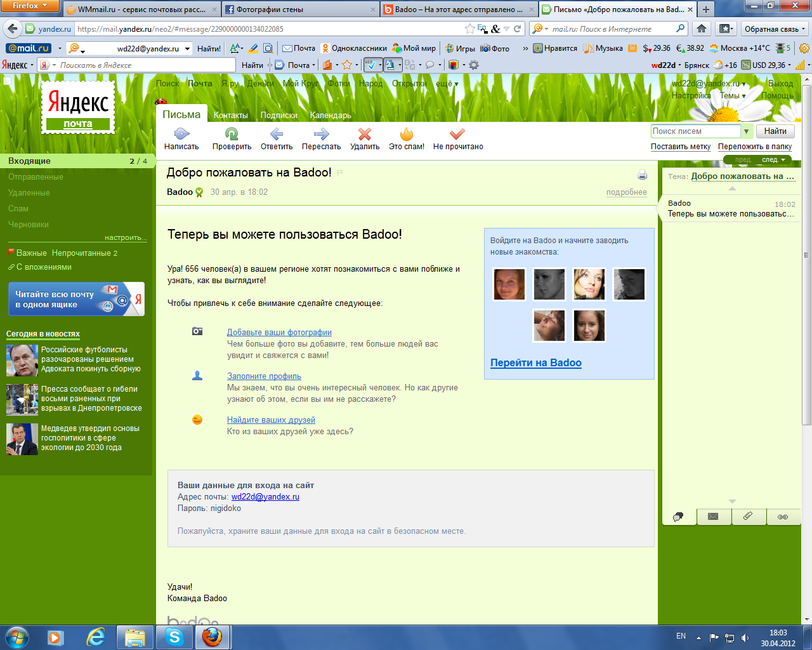Click in the Поиск писем search field
This screenshot has width=812, height=650.
pos(696,131)
